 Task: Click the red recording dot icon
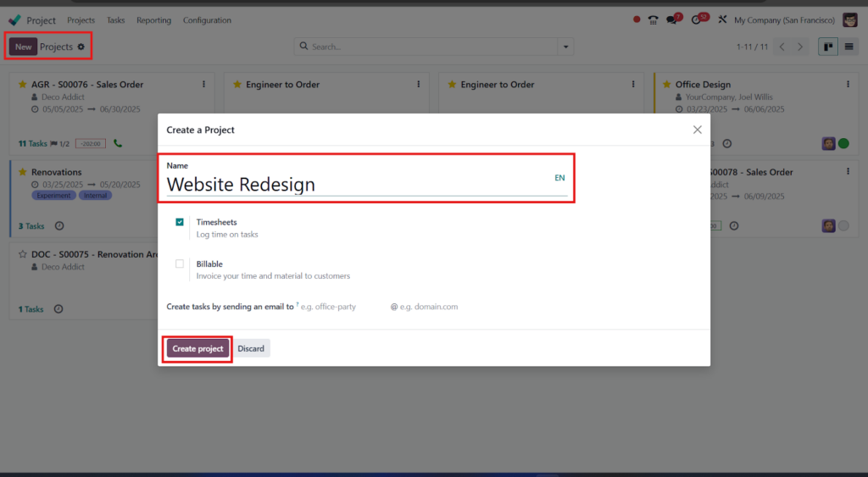[x=637, y=19]
